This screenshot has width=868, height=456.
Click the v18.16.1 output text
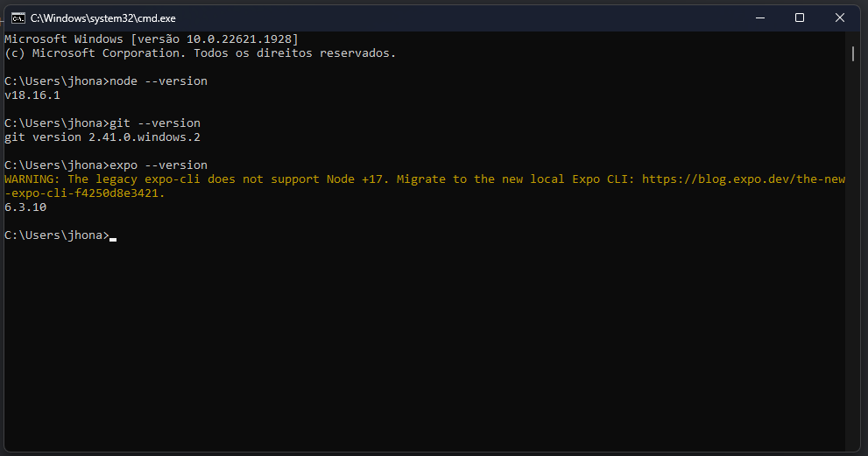point(32,95)
